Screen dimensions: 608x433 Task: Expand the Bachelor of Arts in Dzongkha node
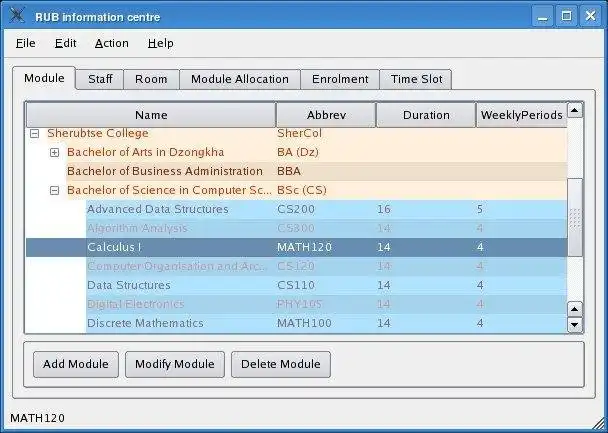click(x=55, y=153)
